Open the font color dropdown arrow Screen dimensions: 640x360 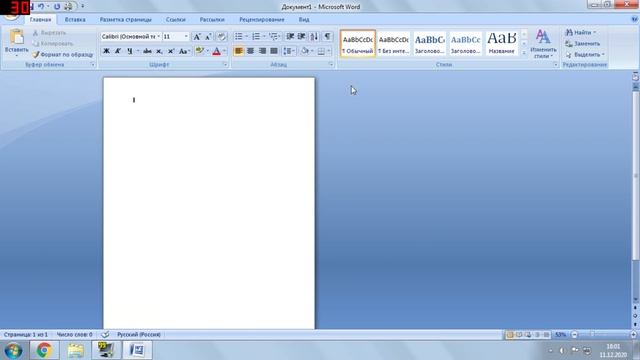(224, 51)
